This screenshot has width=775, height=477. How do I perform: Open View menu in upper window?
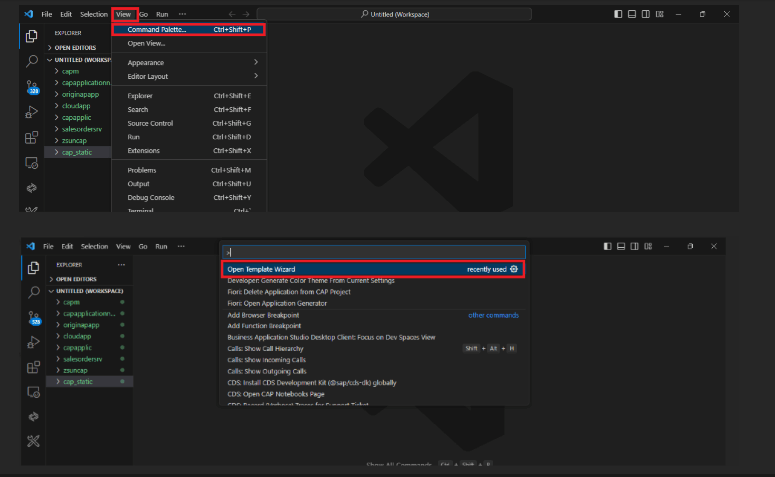[x=123, y=14]
